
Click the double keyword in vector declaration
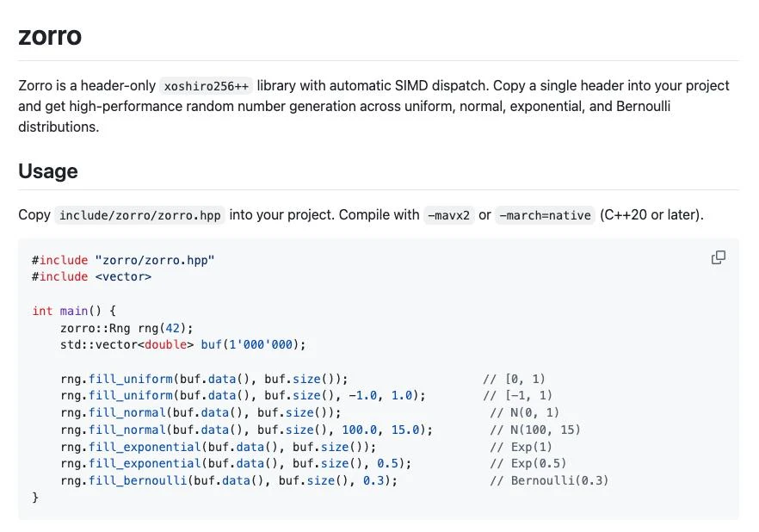click(165, 344)
